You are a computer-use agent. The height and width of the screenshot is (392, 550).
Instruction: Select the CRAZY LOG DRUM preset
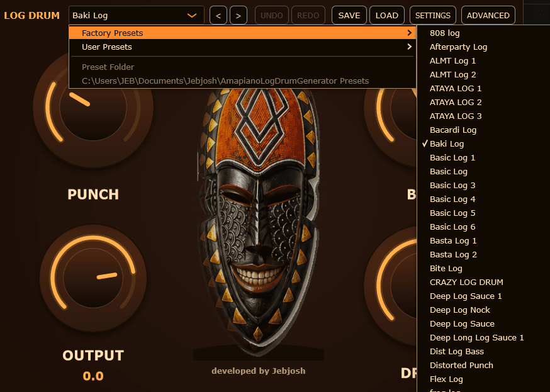point(484,283)
